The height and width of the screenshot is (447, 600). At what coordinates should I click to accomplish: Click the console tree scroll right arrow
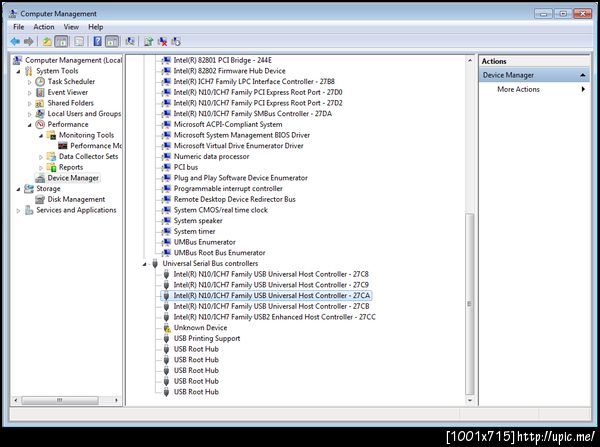[x=116, y=400]
